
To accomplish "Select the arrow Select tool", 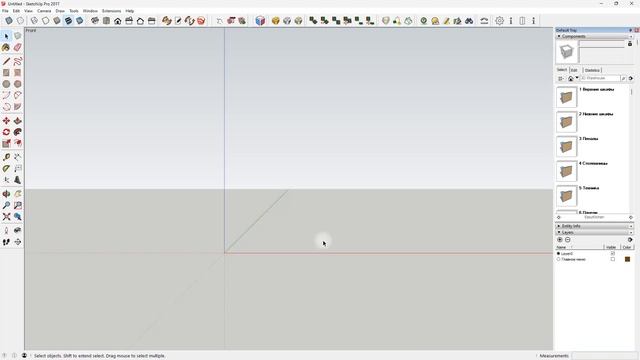I will (x=6, y=36).
